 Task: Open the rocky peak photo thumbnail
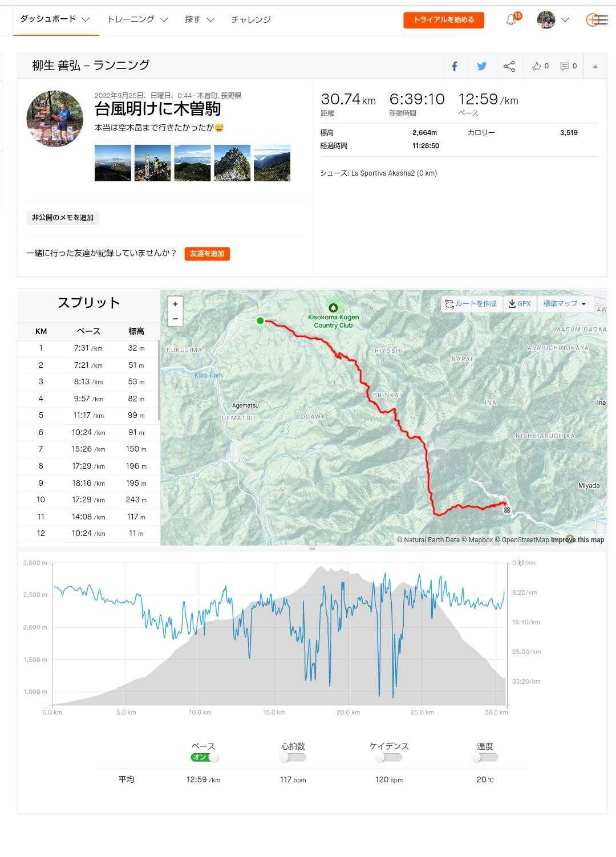click(x=232, y=163)
